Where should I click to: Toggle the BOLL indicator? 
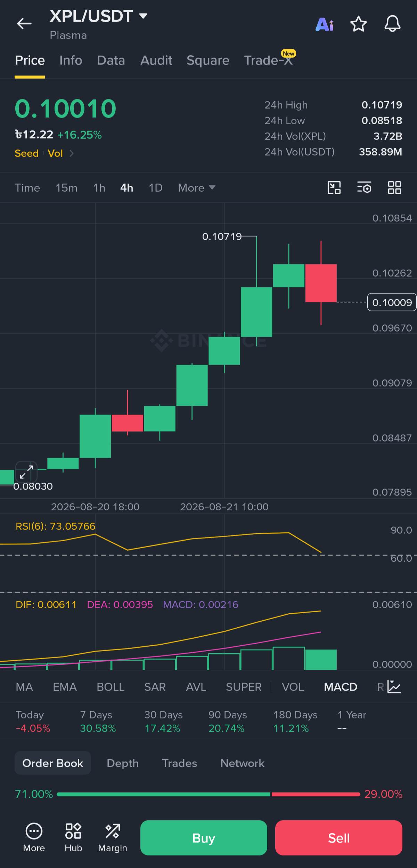(x=111, y=687)
